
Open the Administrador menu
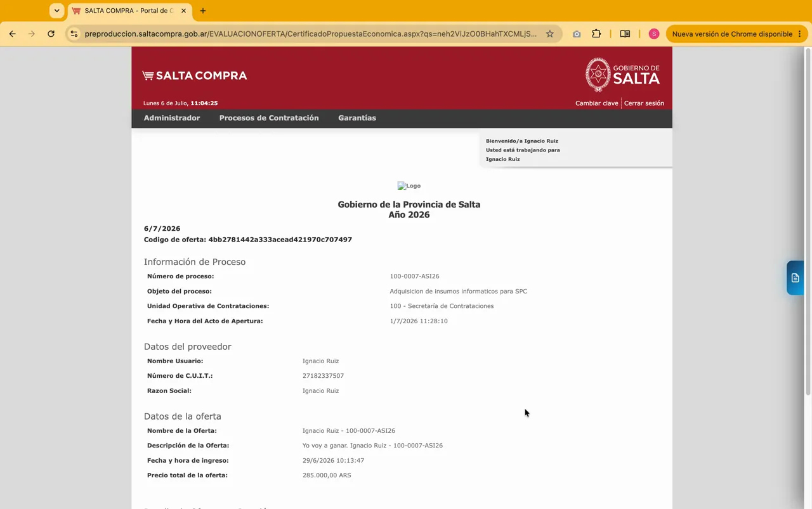pos(172,118)
